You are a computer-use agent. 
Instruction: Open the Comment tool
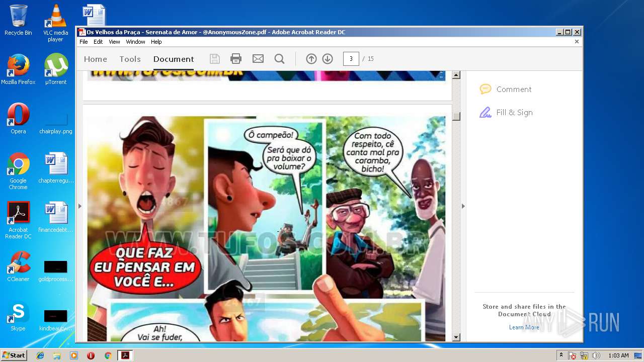pyautogui.click(x=506, y=89)
